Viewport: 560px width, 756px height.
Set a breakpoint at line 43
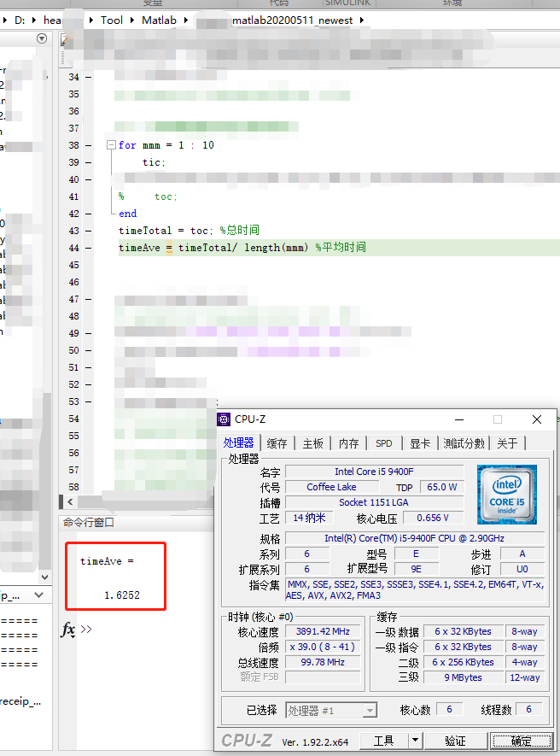click(89, 231)
